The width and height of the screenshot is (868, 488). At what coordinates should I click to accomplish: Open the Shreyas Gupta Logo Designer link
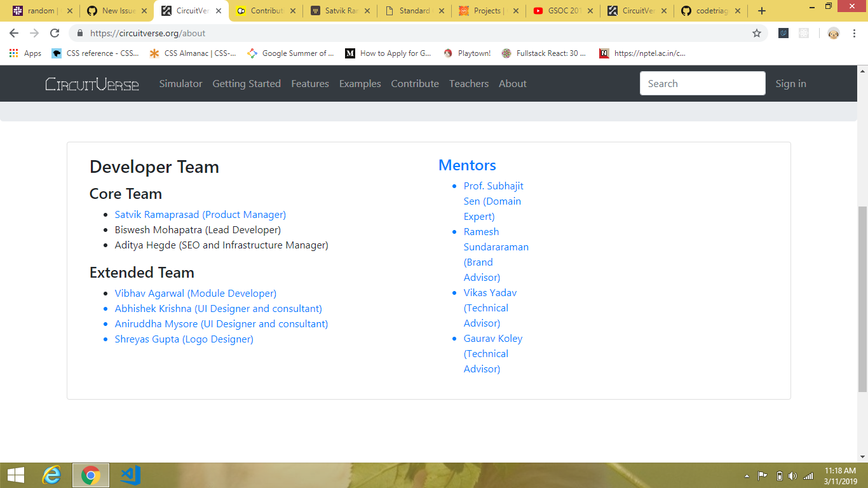[184, 339]
